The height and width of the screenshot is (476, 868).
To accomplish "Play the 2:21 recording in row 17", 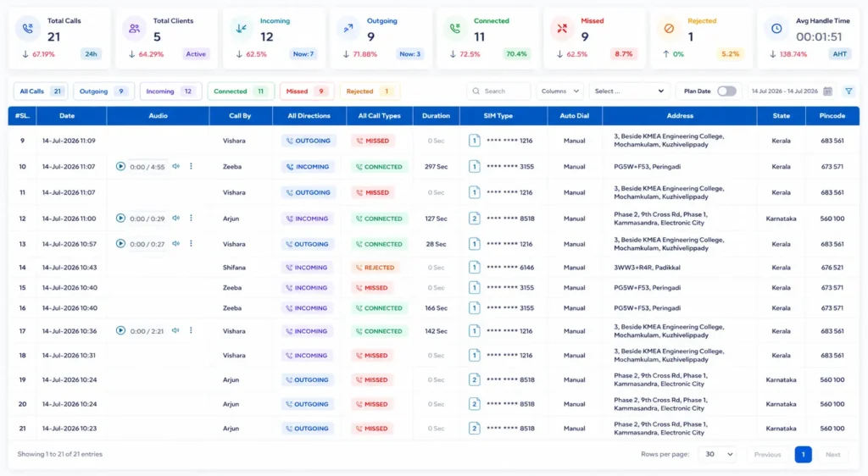I will 120,330.
